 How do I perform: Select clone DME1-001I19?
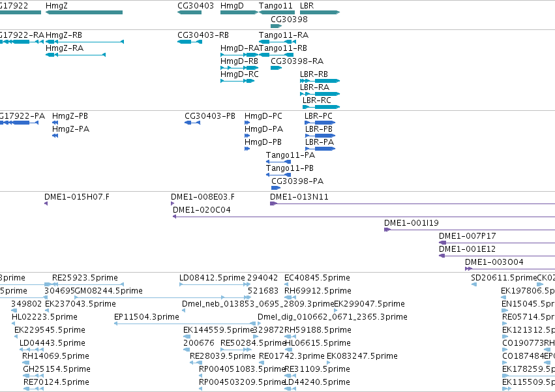tap(412, 222)
